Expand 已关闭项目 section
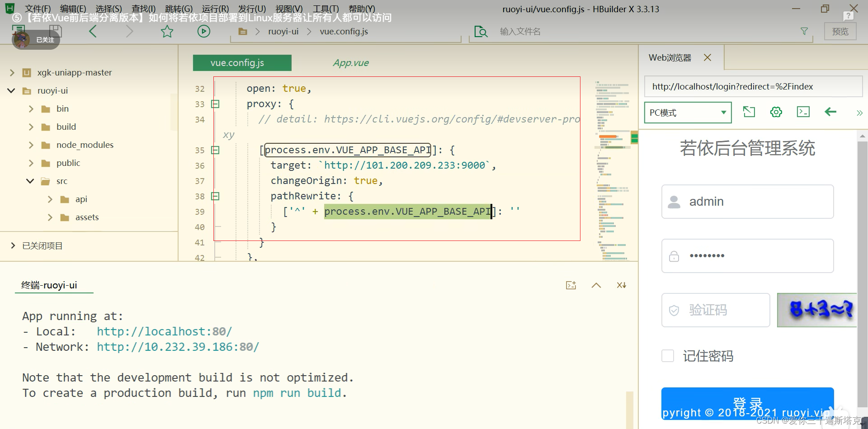Image resolution: width=868 pixels, height=429 pixels. (13, 245)
